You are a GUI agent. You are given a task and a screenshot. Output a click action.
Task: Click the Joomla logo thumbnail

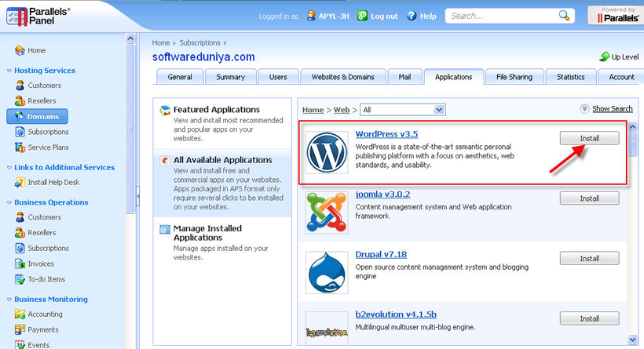[x=327, y=213]
